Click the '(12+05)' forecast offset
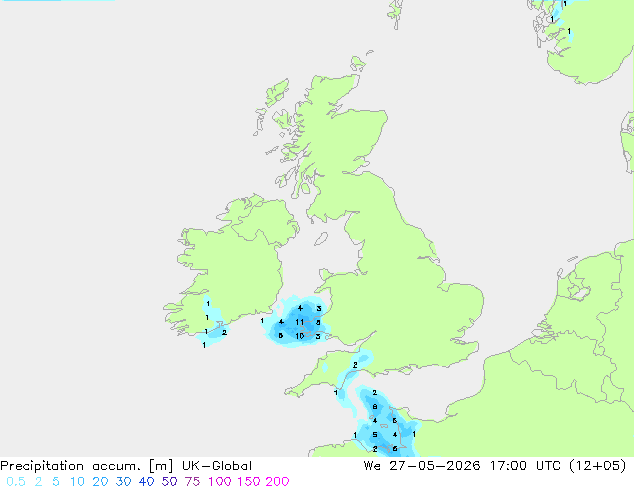The height and width of the screenshot is (490, 634). (597, 466)
